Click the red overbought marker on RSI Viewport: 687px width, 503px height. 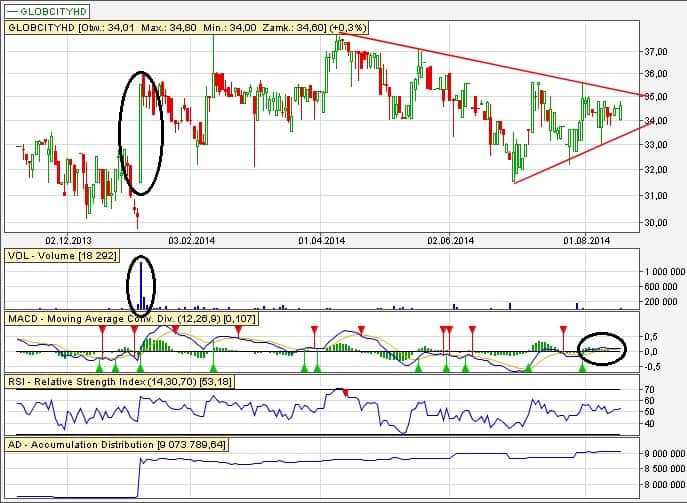347,393
